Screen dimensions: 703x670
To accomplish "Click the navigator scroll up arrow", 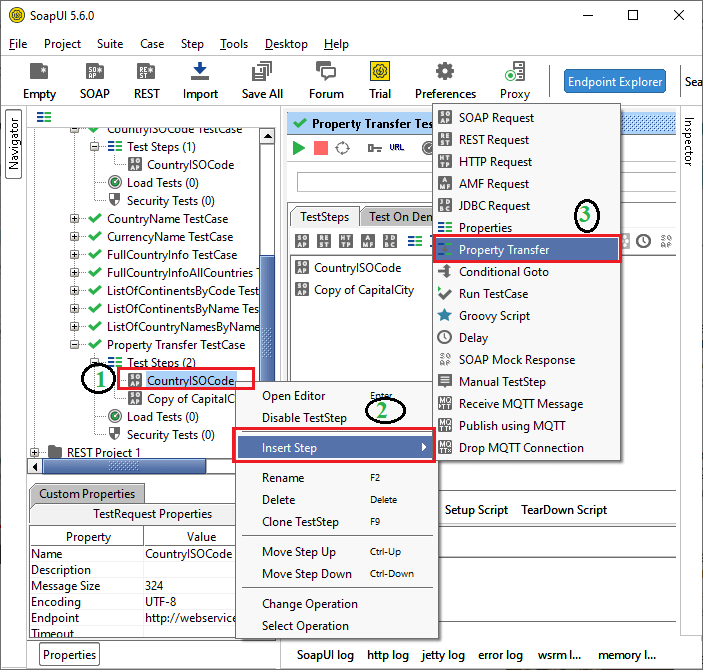I will coord(267,136).
